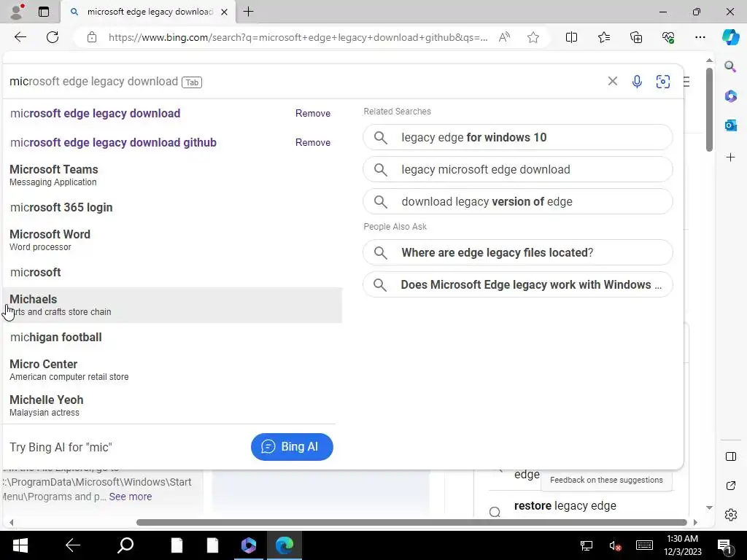Click the scroll down arrow
Image resolution: width=747 pixels, height=560 pixels.
tap(709, 507)
